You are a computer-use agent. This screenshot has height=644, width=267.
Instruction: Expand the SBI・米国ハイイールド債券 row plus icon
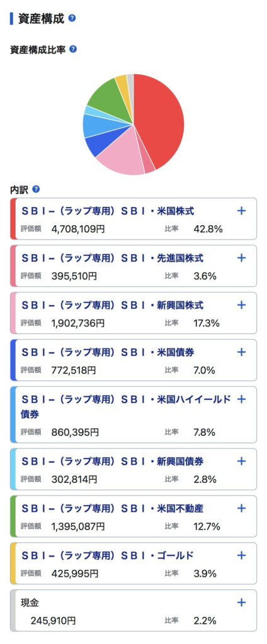(241, 399)
